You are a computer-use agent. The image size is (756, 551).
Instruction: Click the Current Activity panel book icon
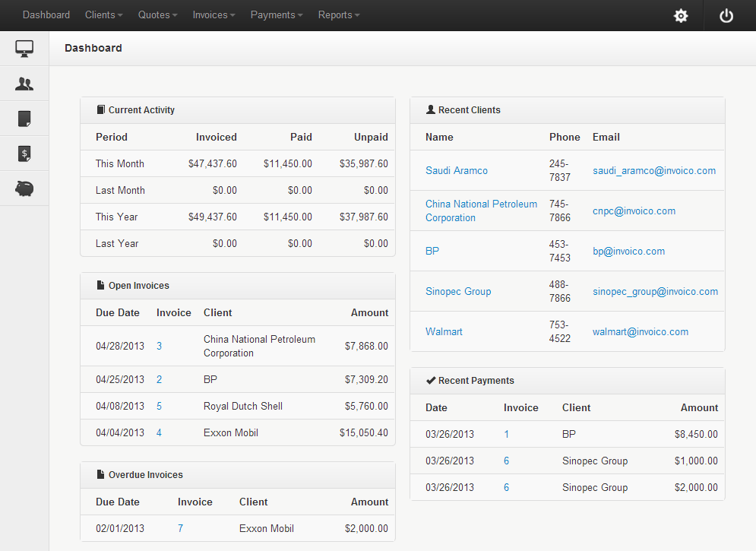point(100,109)
